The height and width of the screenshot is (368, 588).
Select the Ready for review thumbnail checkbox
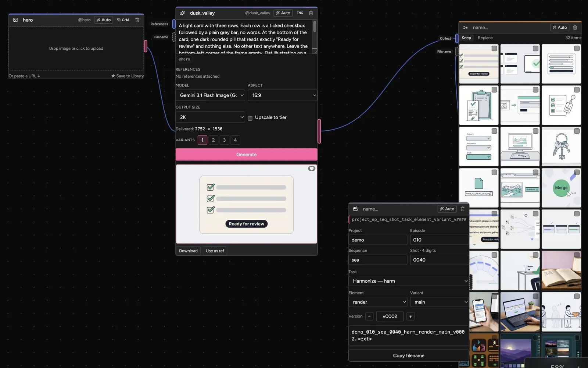(x=494, y=49)
